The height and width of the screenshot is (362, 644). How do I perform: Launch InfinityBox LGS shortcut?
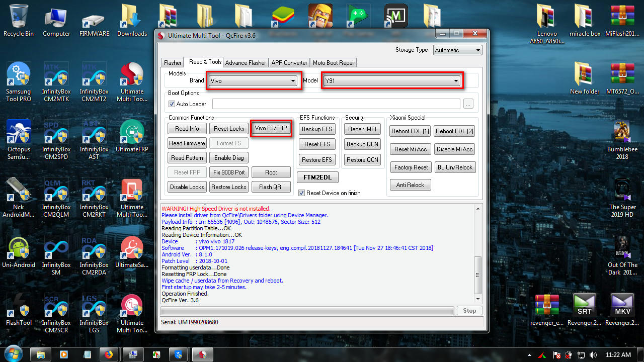click(x=94, y=313)
